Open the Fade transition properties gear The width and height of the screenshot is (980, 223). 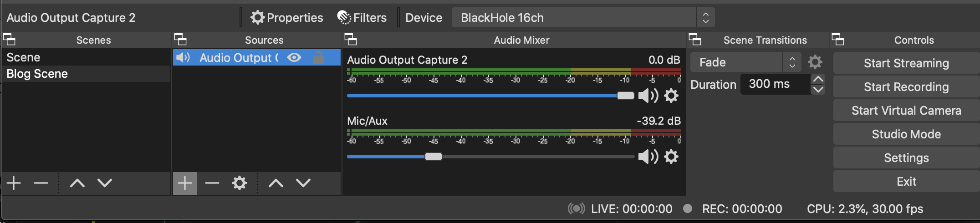(815, 62)
